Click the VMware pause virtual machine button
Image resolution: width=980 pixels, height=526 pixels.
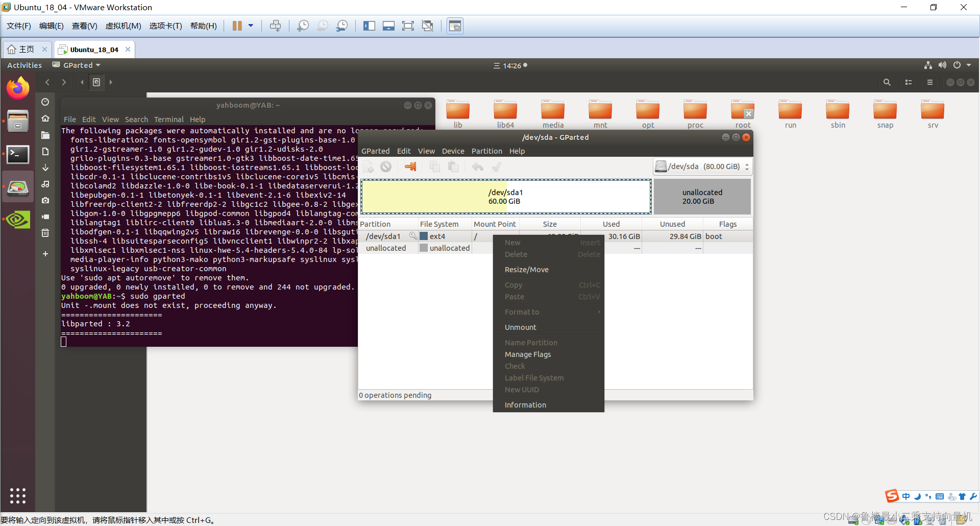pyautogui.click(x=237, y=26)
